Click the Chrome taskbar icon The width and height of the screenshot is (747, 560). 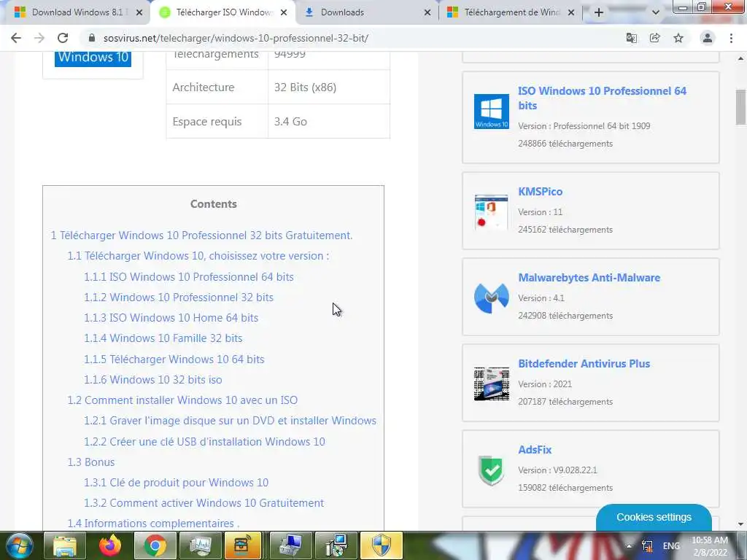(155, 545)
